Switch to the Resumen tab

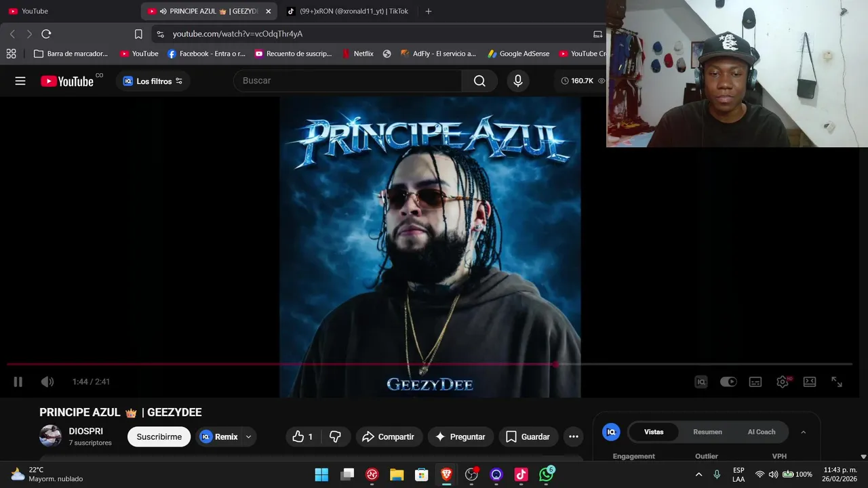(x=707, y=432)
